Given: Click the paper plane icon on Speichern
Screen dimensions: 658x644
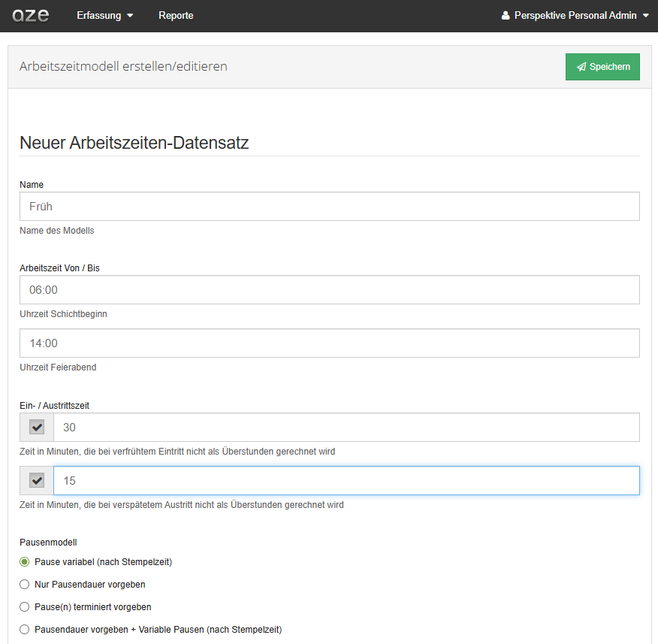Looking at the screenshot, I should (581, 67).
